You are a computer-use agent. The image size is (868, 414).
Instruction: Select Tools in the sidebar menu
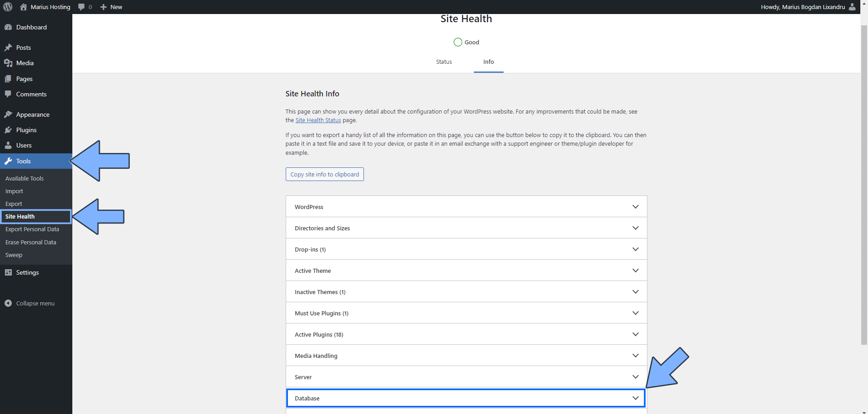(24, 161)
